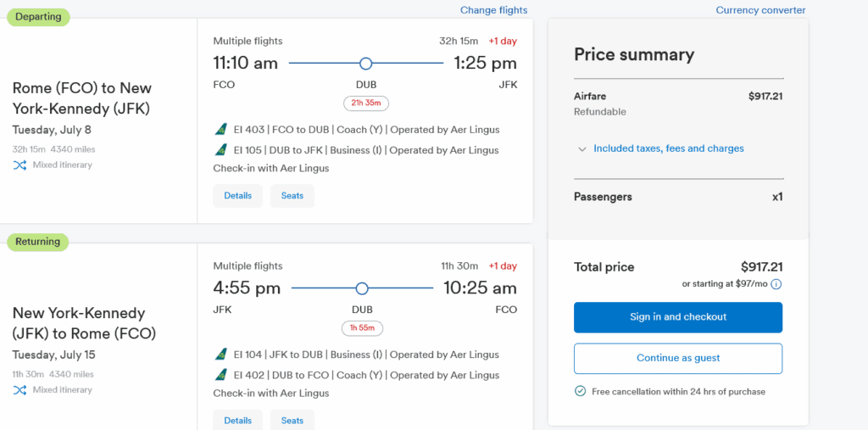This screenshot has width=868, height=430.
Task: Open Details for the returning flight
Action: click(x=238, y=420)
